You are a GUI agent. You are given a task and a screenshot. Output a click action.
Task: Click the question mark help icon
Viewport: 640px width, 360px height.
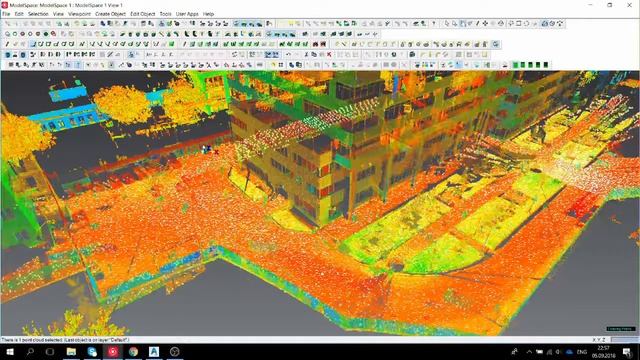433,24
